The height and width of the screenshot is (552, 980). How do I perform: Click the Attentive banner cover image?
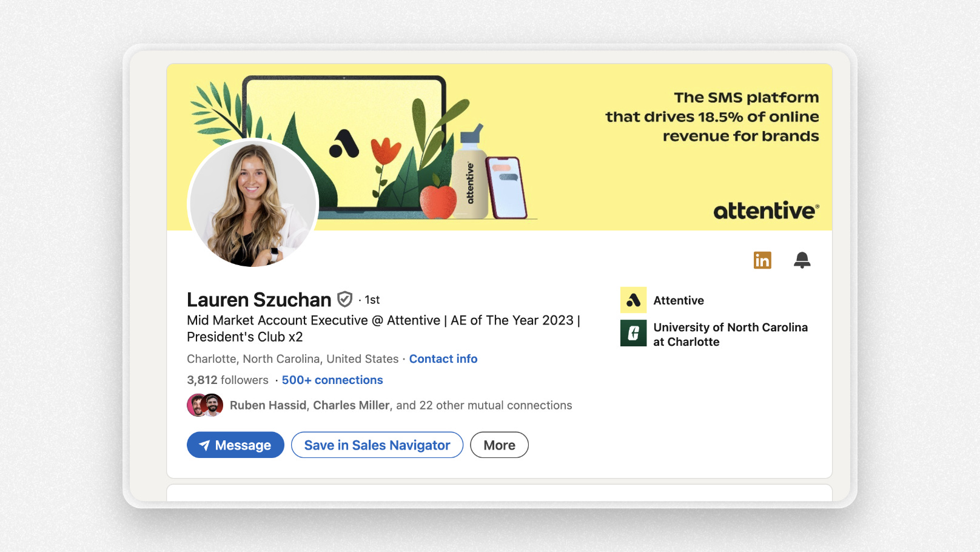point(499,147)
